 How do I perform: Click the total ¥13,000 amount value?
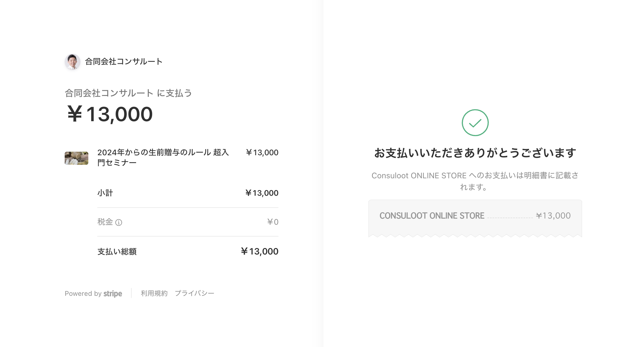pyautogui.click(x=259, y=251)
